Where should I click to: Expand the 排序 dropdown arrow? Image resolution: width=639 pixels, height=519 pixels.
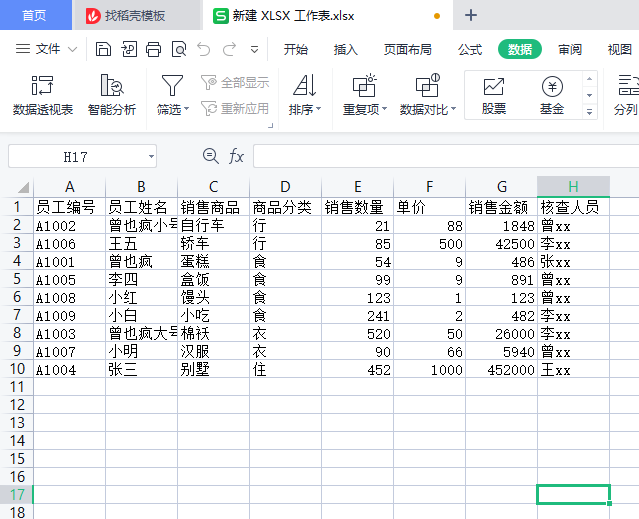tap(318, 109)
